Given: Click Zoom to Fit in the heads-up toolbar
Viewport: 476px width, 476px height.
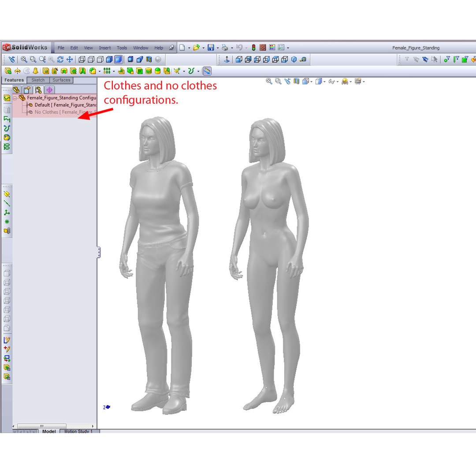Looking at the screenshot, I should click(269, 81).
